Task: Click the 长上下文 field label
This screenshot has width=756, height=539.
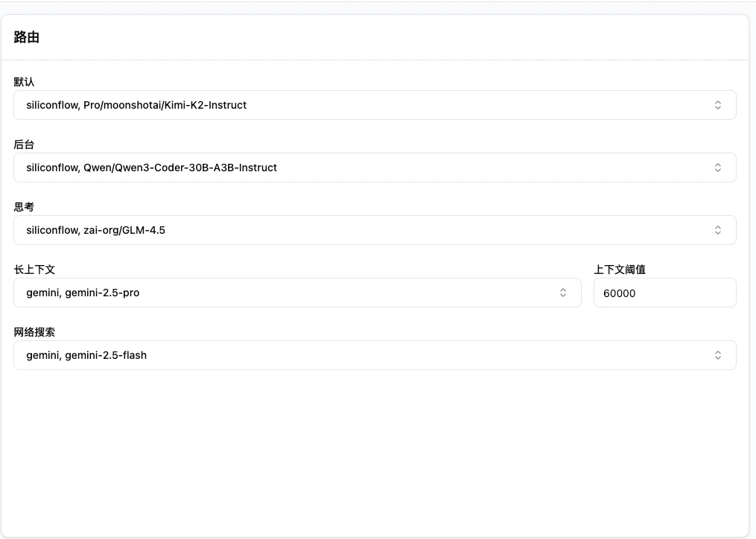Action: tap(35, 269)
